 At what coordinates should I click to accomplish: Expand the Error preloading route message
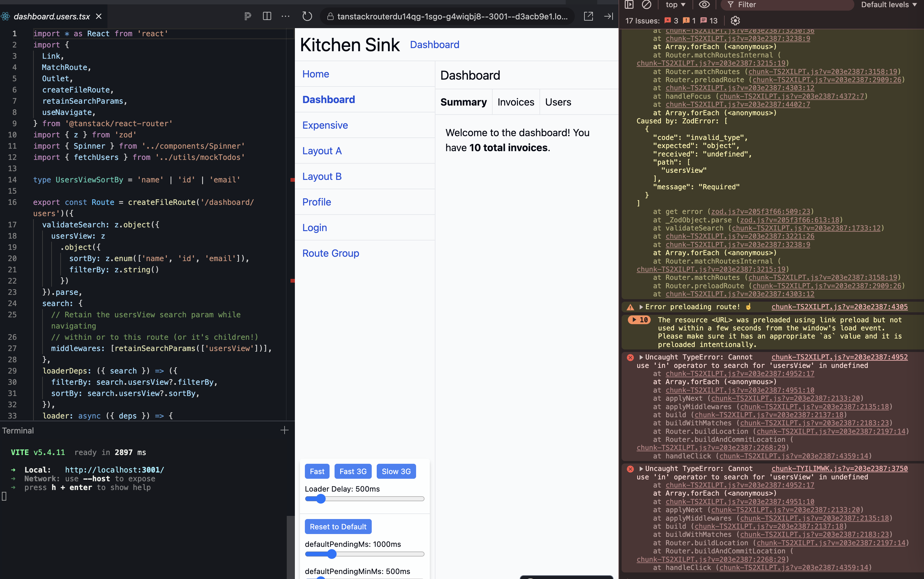pyautogui.click(x=641, y=307)
